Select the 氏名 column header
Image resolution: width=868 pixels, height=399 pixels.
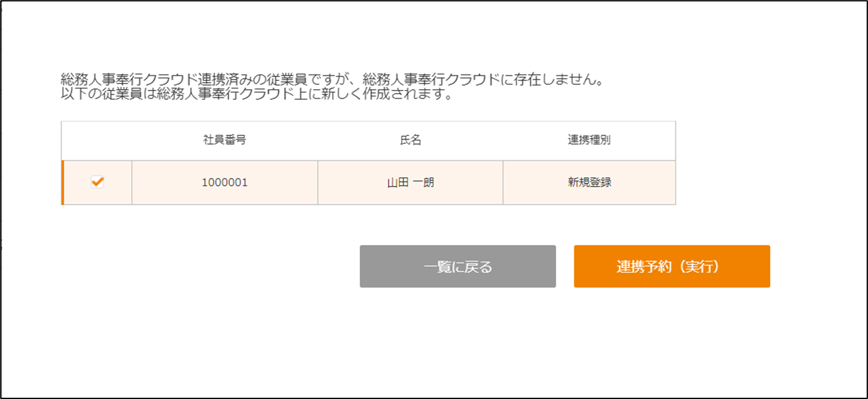pos(410,140)
